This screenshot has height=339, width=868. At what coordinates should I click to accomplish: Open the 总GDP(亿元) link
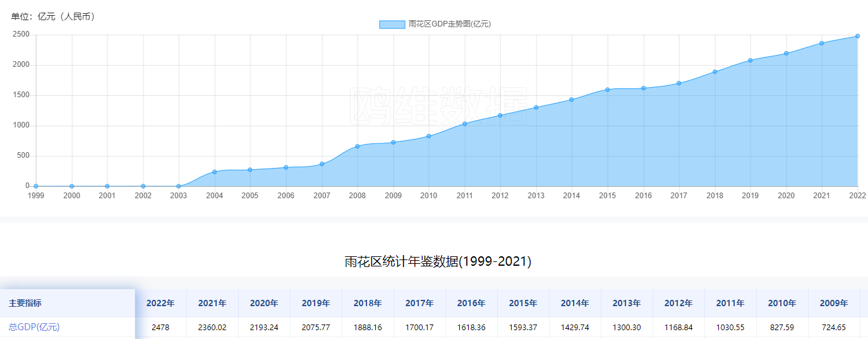[x=34, y=327]
